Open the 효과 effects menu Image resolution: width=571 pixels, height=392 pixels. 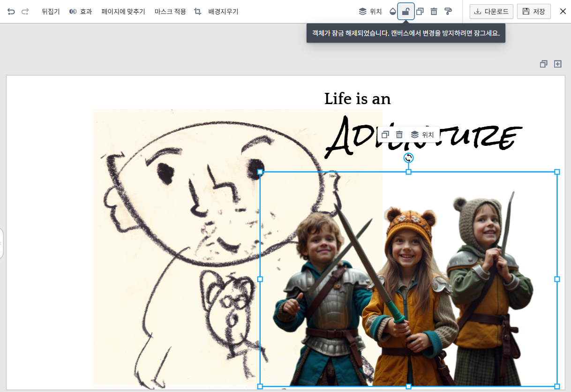81,11
